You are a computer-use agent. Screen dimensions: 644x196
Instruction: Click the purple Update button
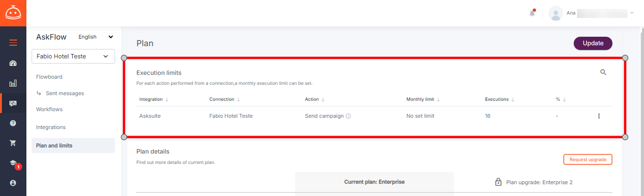[593, 43]
